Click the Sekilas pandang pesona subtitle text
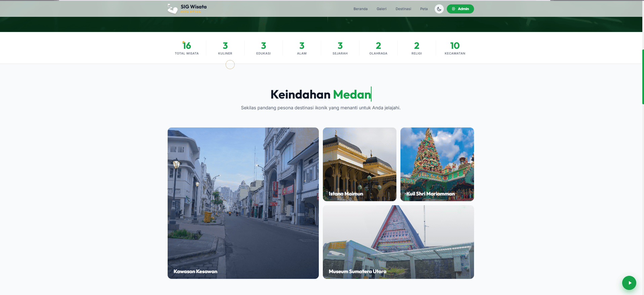 click(x=321, y=108)
